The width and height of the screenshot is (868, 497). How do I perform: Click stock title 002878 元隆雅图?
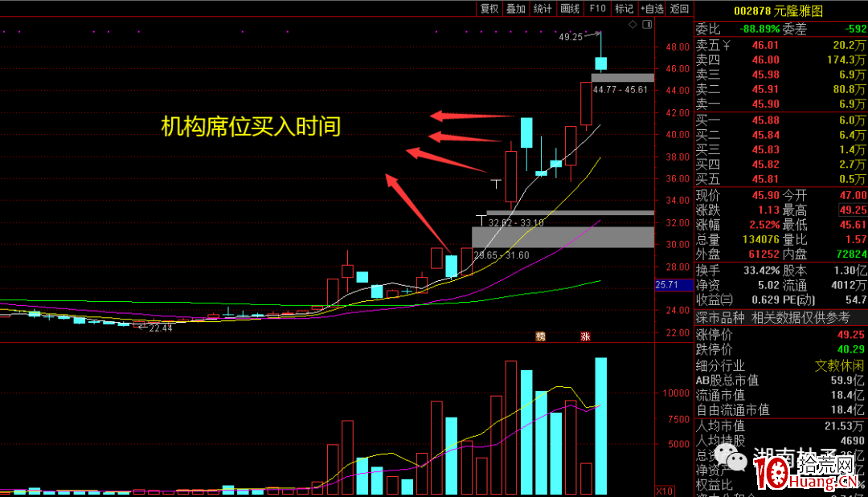tap(778, 10)
